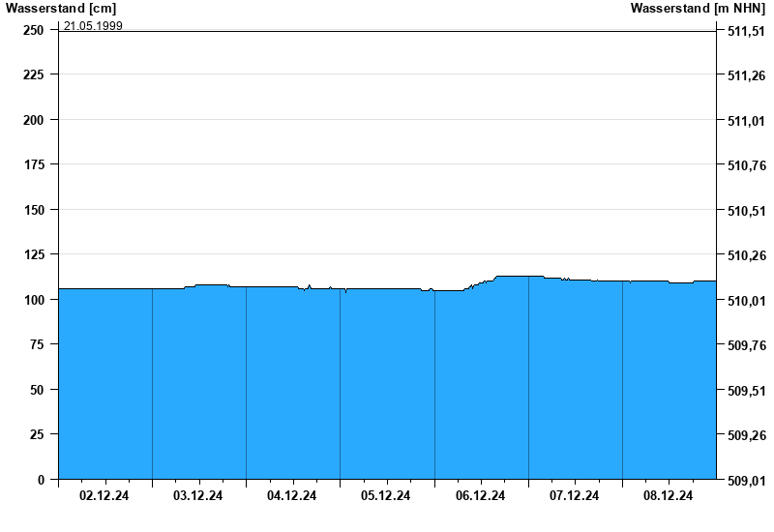Click the 175 cm tick label

pyautogui.click(x=34, y=164)
